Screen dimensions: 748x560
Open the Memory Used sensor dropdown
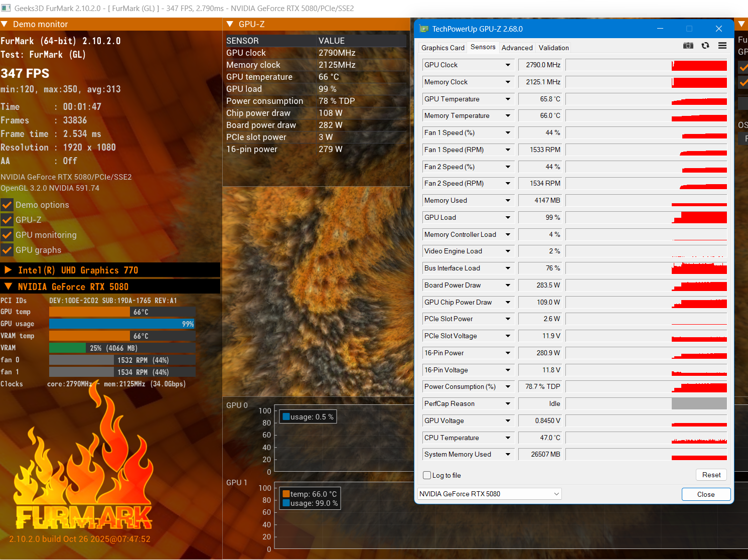point(508,200)
